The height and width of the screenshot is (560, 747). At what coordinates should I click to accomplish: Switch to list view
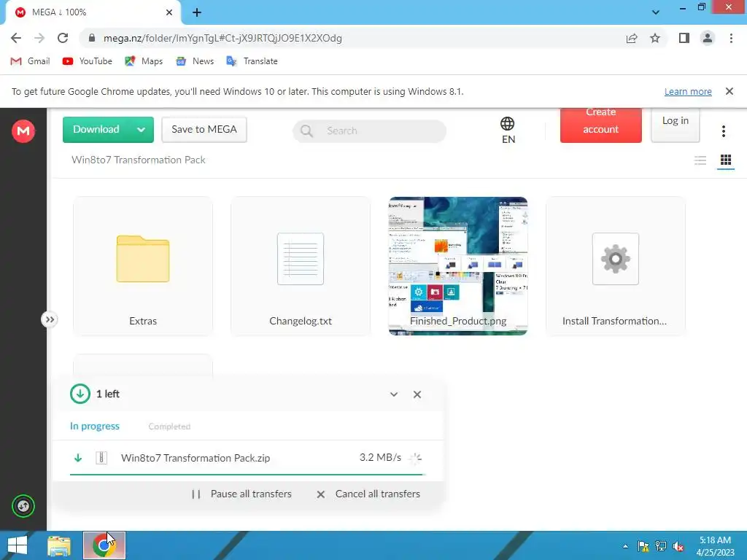coord(700,160)
